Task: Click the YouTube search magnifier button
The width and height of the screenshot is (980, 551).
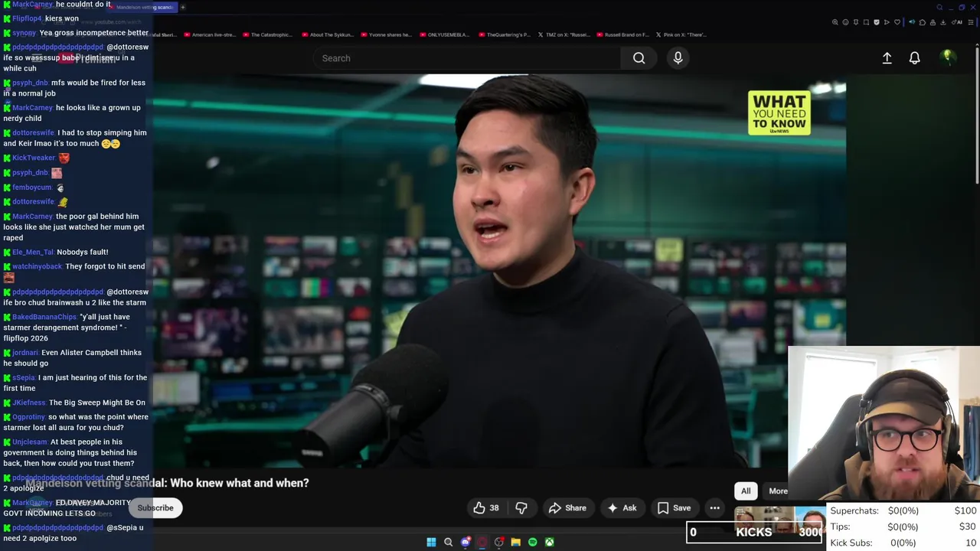Action: [x=639, y=58]
